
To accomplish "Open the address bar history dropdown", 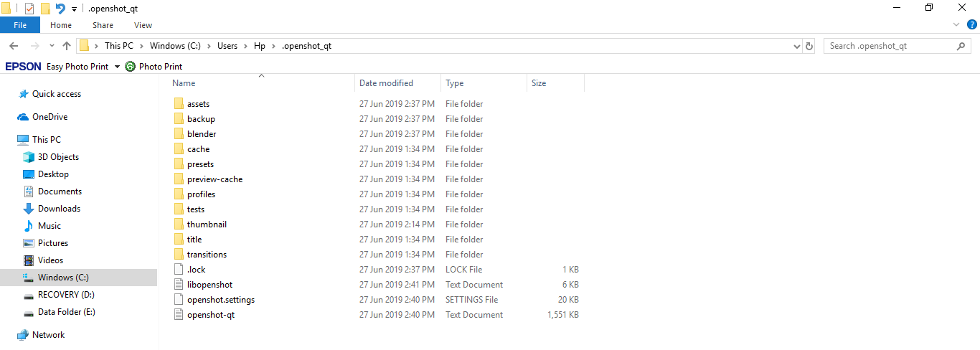I will pos(796,46).
